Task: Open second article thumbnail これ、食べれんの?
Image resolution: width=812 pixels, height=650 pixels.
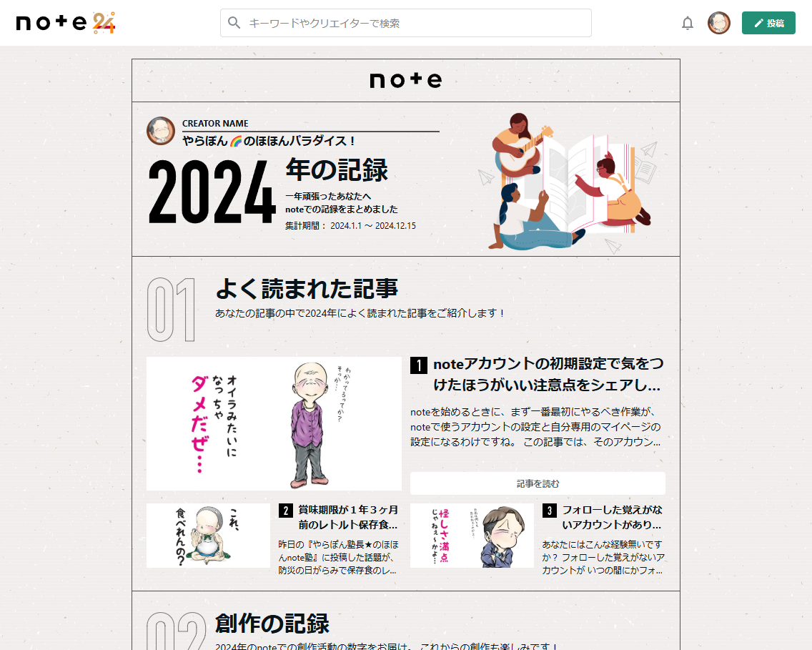Action: tap(208, 535)
